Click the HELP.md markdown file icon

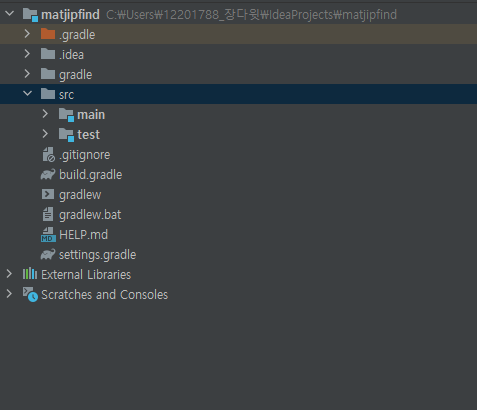coord(48,235)
